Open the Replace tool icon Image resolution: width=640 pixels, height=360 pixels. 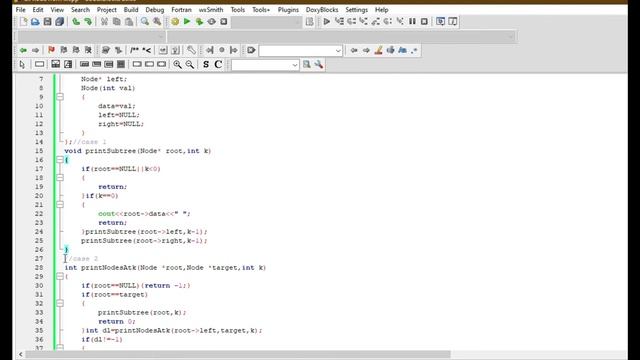click(x=157, y=22)
